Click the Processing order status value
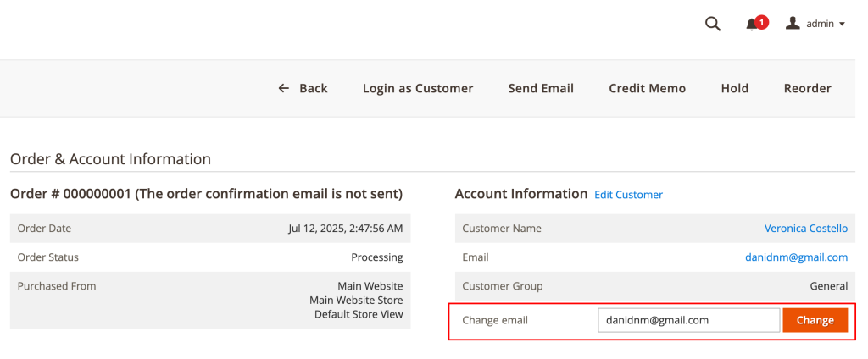The height and width of the screenshot is (359, 868). [x=376, y=257]
